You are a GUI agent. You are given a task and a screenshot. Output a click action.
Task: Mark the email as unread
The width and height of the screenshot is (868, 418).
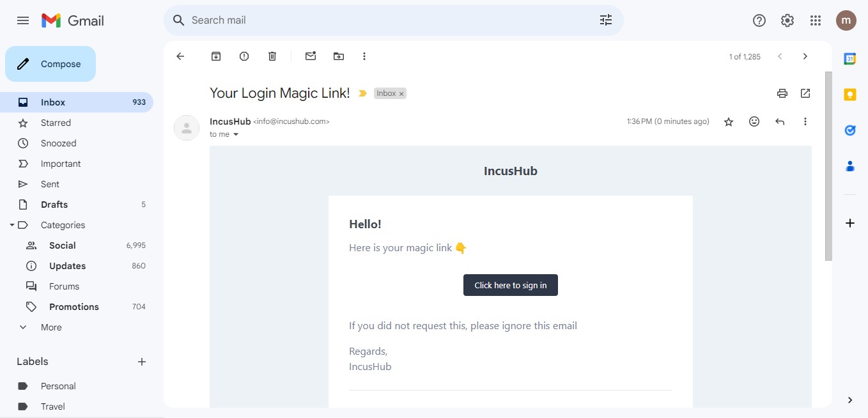pyautogui.click(x=311, y=56)
